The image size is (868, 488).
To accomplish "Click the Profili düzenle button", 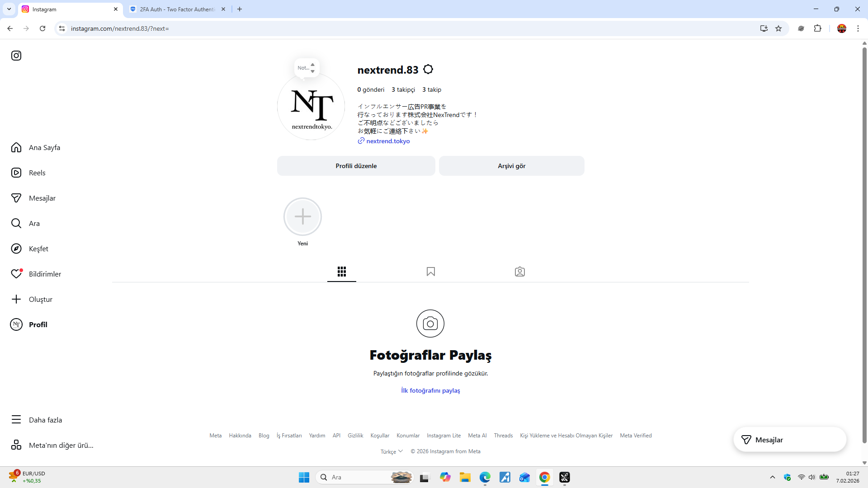I will [356, 166].
